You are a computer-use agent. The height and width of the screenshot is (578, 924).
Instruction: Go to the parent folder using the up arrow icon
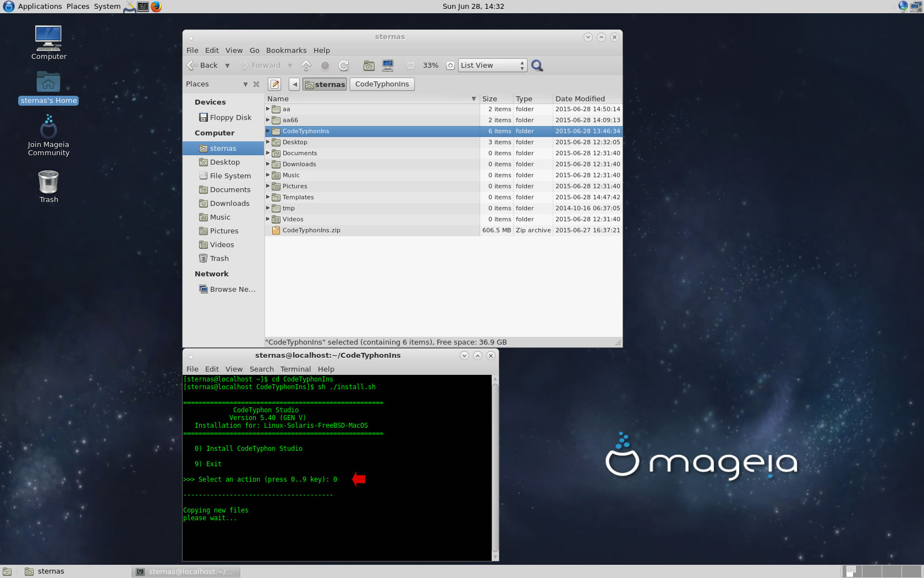coord(306,66)
